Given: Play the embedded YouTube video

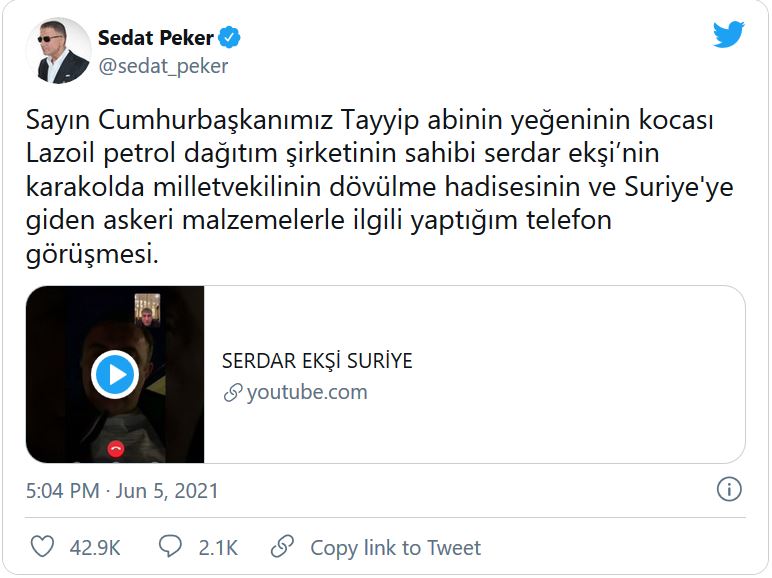Looking at the screenshot, I should [115, 375].
